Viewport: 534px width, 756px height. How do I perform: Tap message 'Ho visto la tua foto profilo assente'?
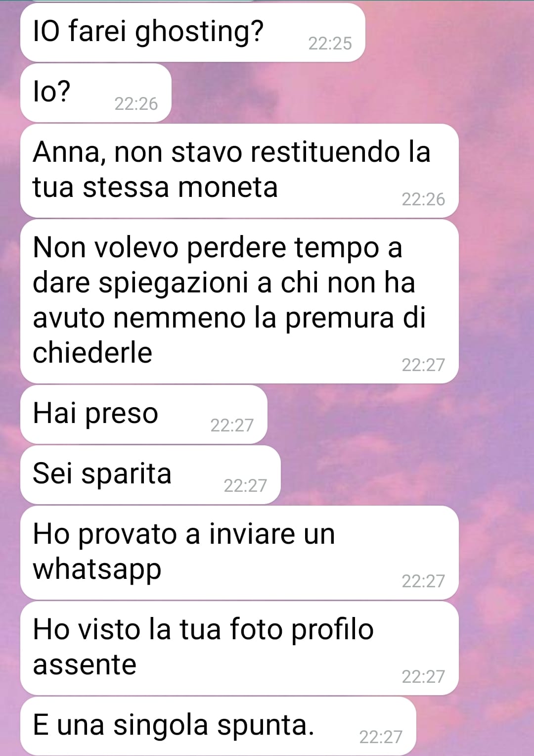pyautogui.click(x=239, y=648)
